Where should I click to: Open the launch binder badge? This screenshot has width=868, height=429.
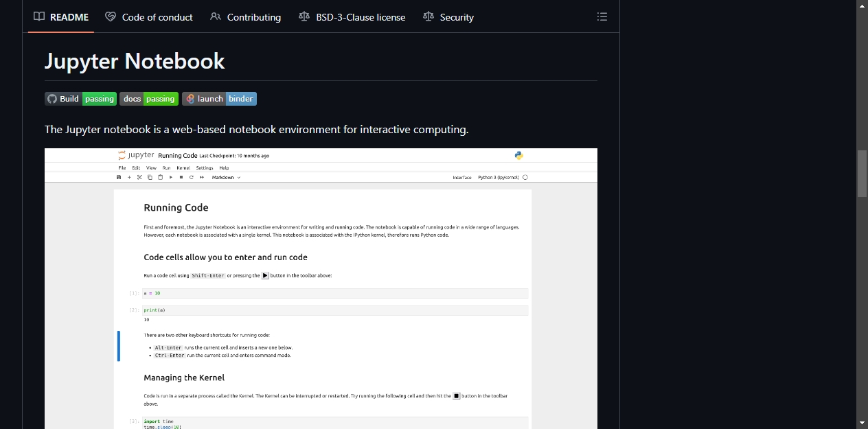pos(219,99)
